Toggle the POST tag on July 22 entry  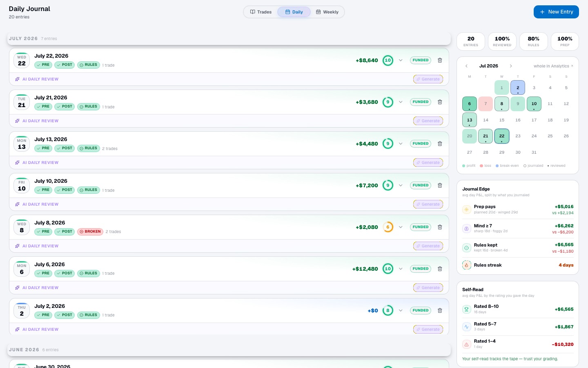click(65, 65)
